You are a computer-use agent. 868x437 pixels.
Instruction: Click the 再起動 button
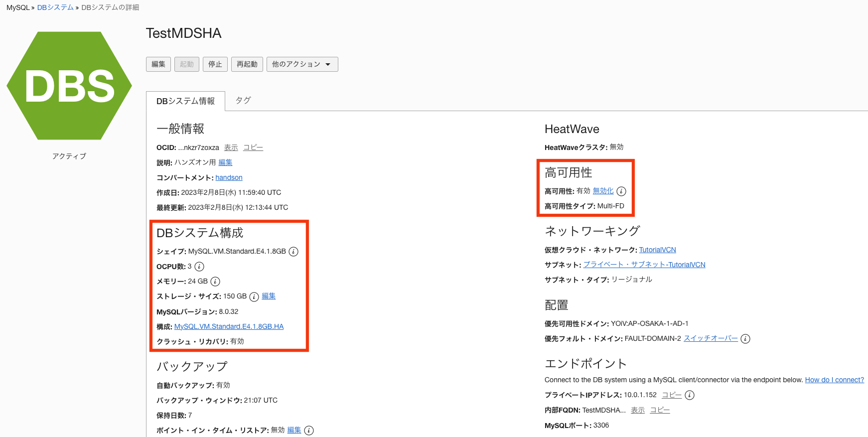click(x=247, y=64)
